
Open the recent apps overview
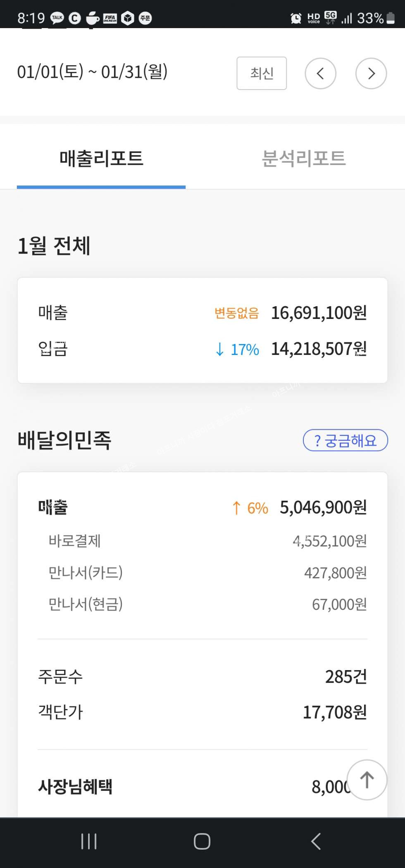[89, 841]
